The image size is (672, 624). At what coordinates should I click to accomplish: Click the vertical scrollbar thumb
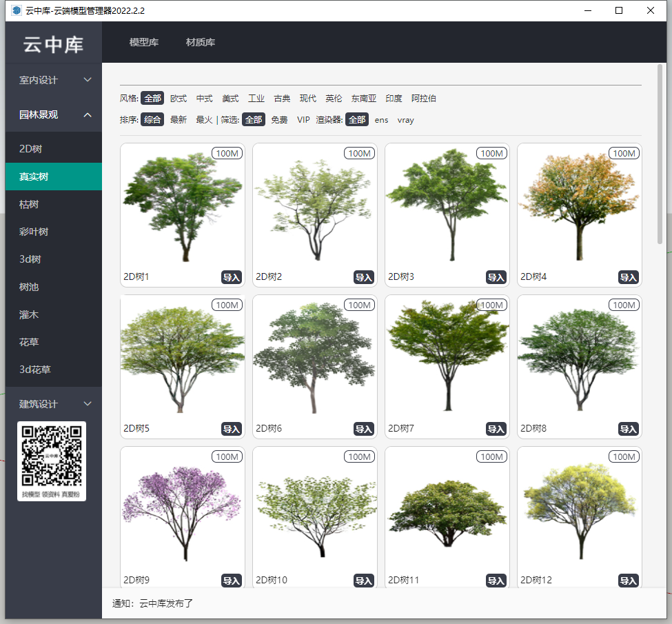pyautogui.click(x=660, y=154)
